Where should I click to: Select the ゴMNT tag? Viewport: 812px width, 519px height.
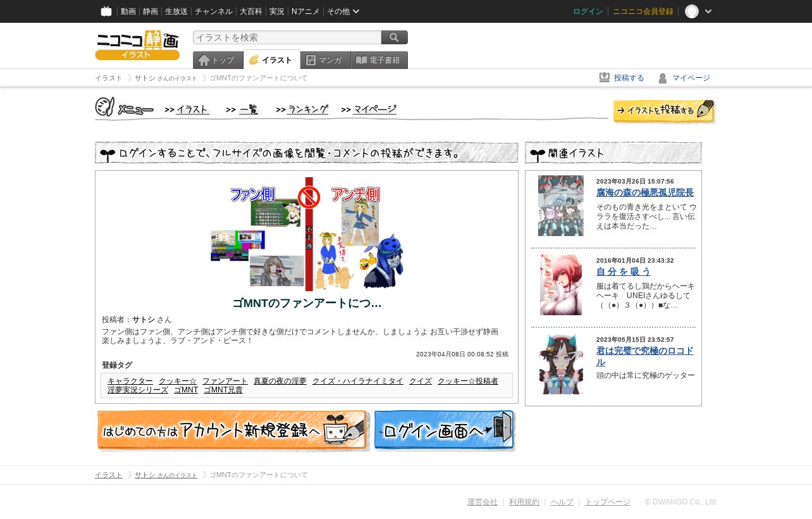[x=186, y=390]
